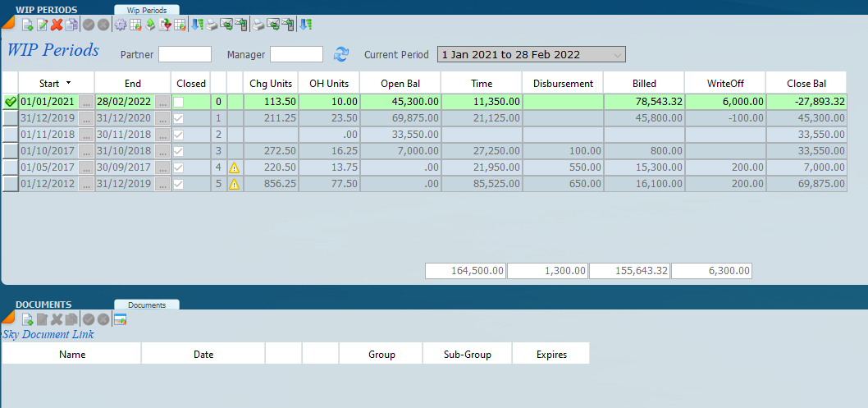Open the Current Period dropdown
The height and width of the screenshot is (408, 868).
(618, 55)
